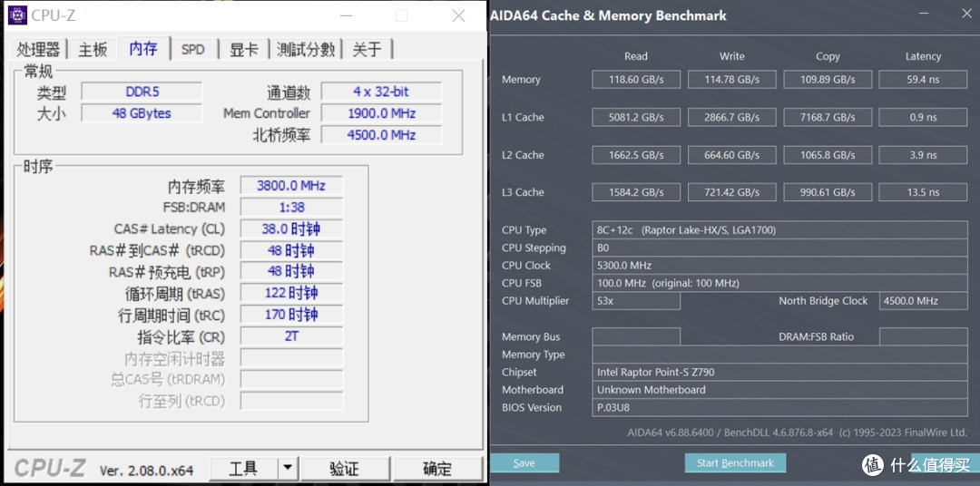Click the CPU-Z app icon in title bar
The width and height of the screenshot is (980, 486).
point(17,15)
